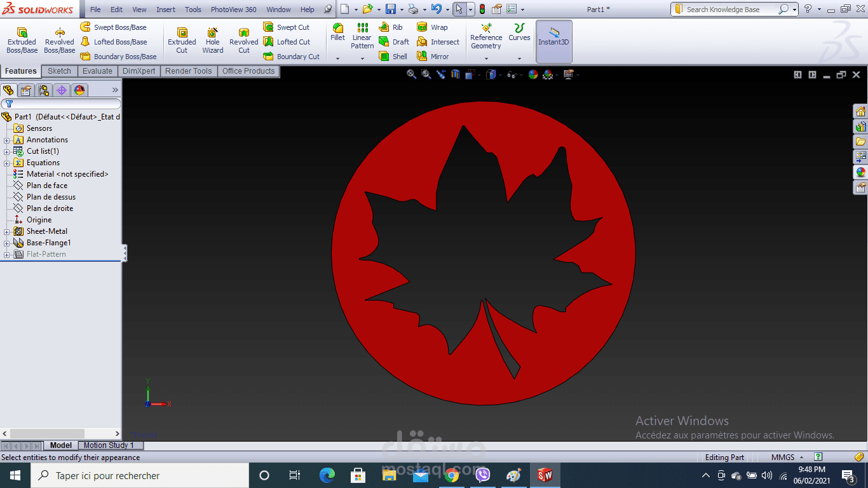Click the Undo arrow icon
This screenshot has width=868, height=488.
point(436,10)
